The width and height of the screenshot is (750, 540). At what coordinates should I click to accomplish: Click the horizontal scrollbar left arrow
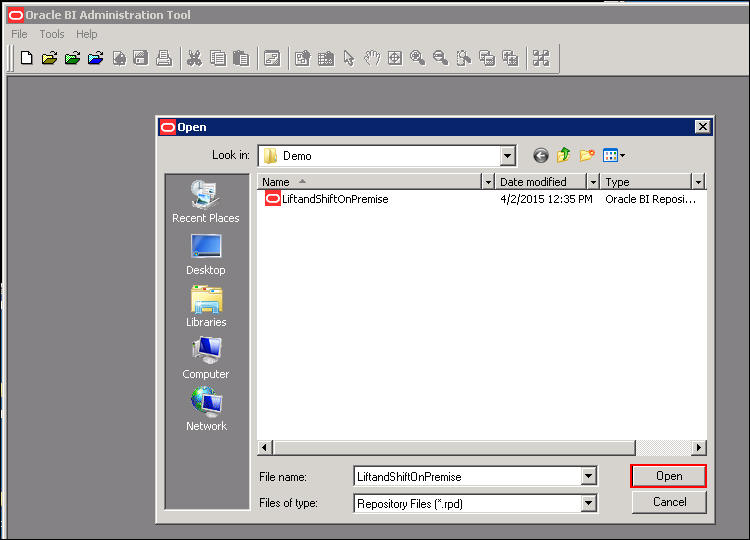265,448
